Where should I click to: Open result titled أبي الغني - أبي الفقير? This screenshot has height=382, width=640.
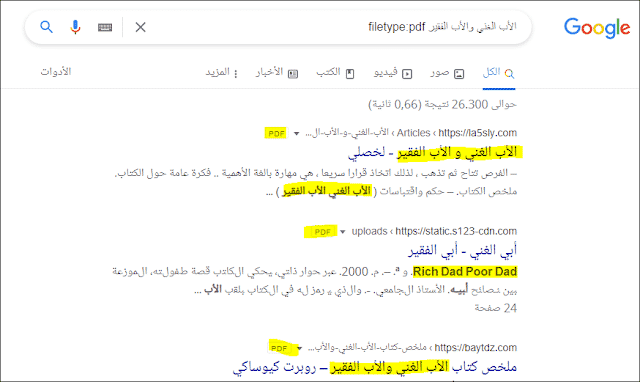click(x=462, y=250)
